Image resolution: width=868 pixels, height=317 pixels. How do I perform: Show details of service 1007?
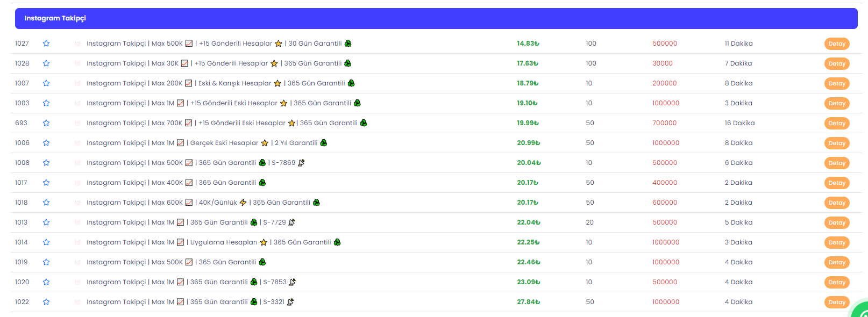[837, 83]
